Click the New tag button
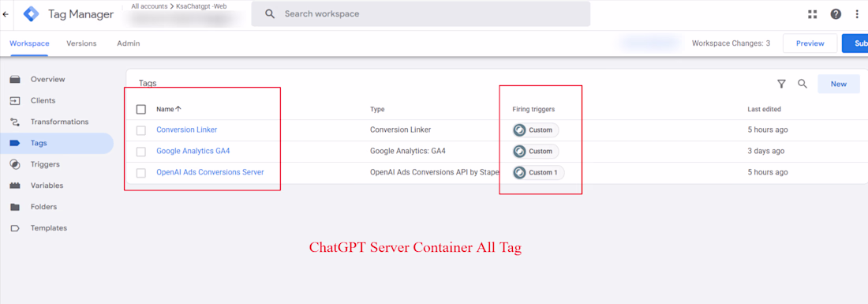This screenshot has width=868, height=304. (839, 84)
